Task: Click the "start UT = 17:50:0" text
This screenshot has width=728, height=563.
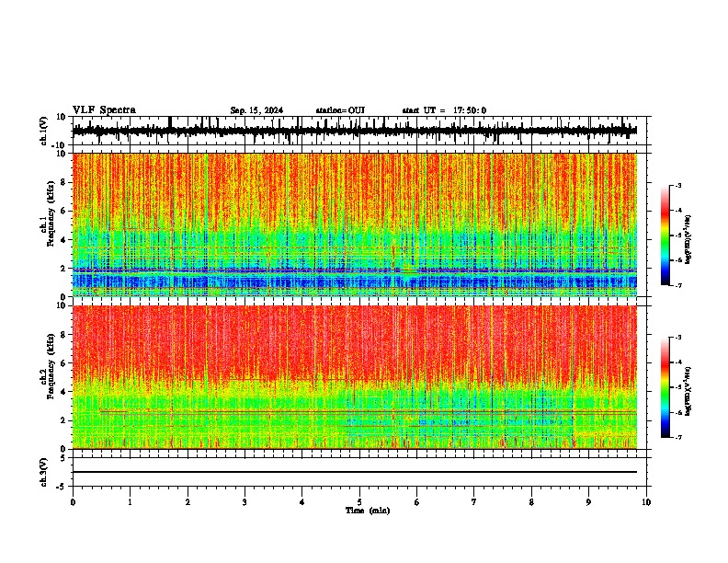Action: (444, 110)
